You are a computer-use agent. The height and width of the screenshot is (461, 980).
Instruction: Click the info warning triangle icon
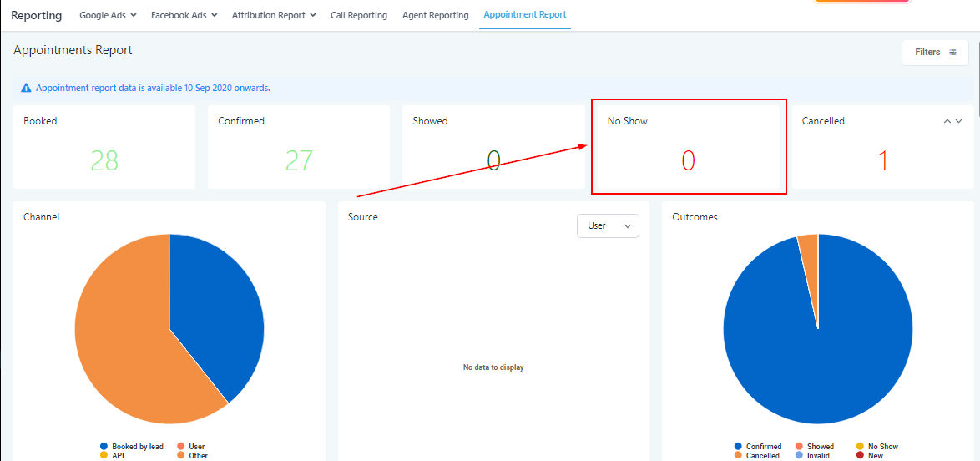click(x=27, y=88)
